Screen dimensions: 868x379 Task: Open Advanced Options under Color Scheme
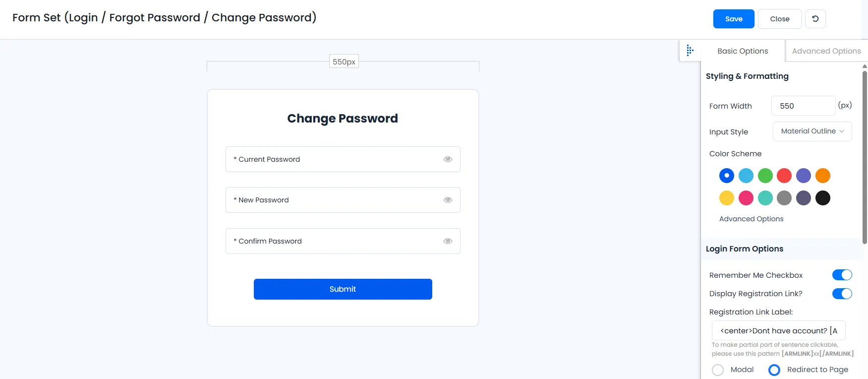click(751, 219)
